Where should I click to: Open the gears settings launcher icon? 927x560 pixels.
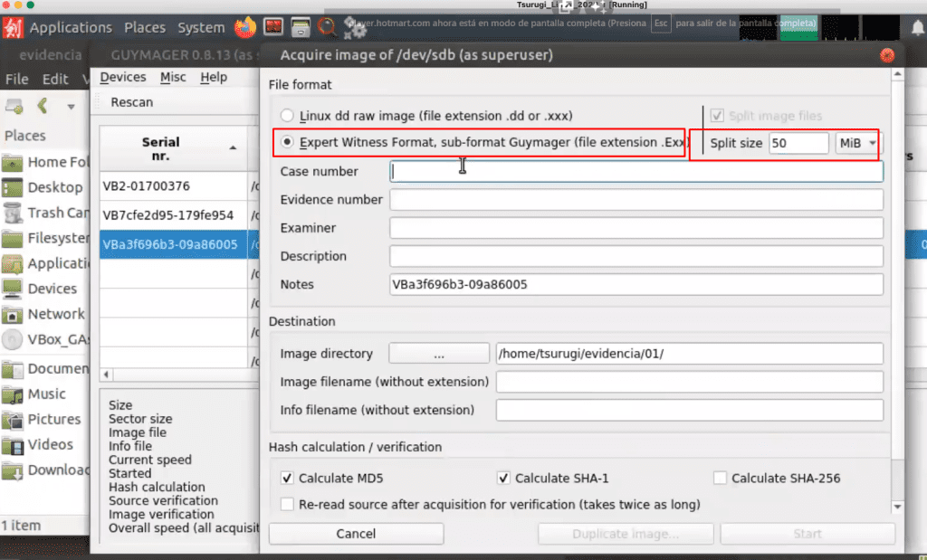(x=355, y=28)
